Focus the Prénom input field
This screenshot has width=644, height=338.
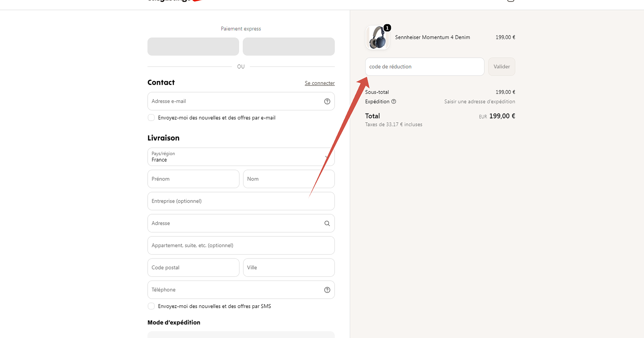click(193, 179)
